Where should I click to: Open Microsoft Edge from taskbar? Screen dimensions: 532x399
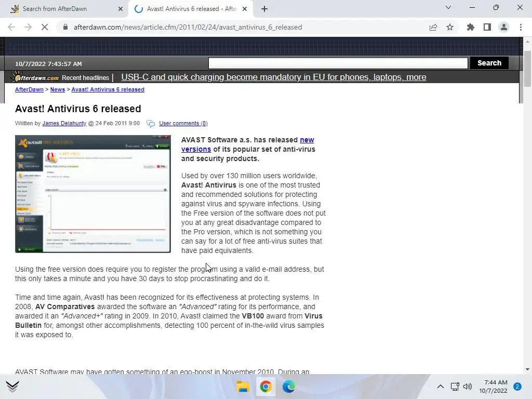288,387
